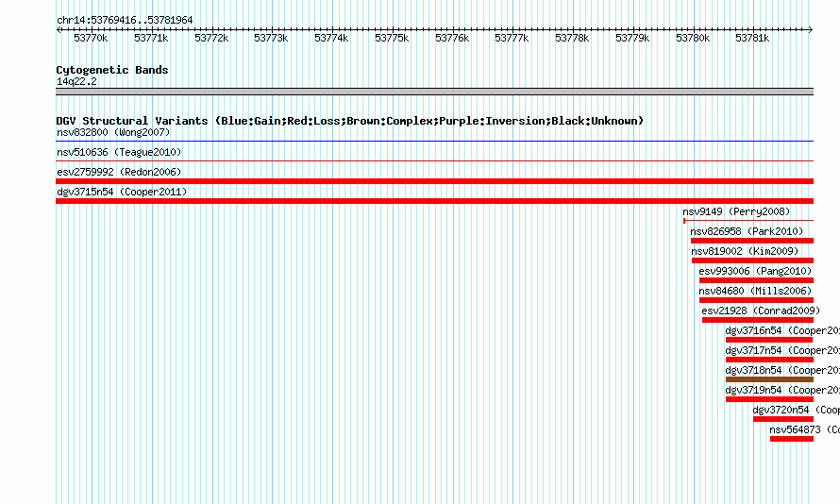840x504 pixels.
Task: Click the 53781k ruler tick label
Action: pyautogui.click(x=752, y=38)
